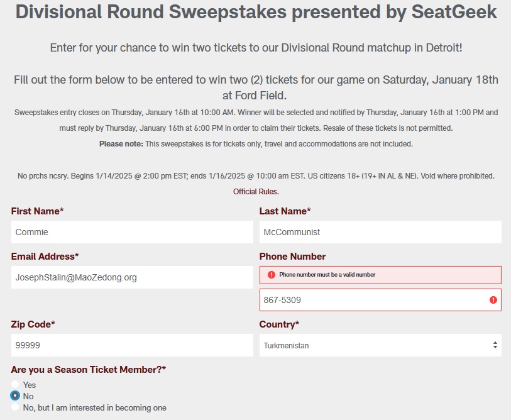Select the No radio button
This screenshot has width=511, height=420.
point(15,395)
